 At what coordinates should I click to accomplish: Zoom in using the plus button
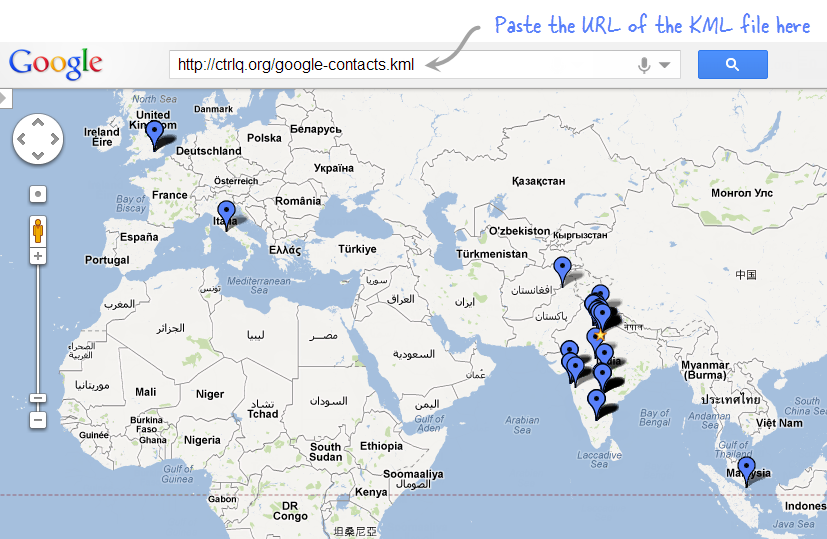[37, 256]
